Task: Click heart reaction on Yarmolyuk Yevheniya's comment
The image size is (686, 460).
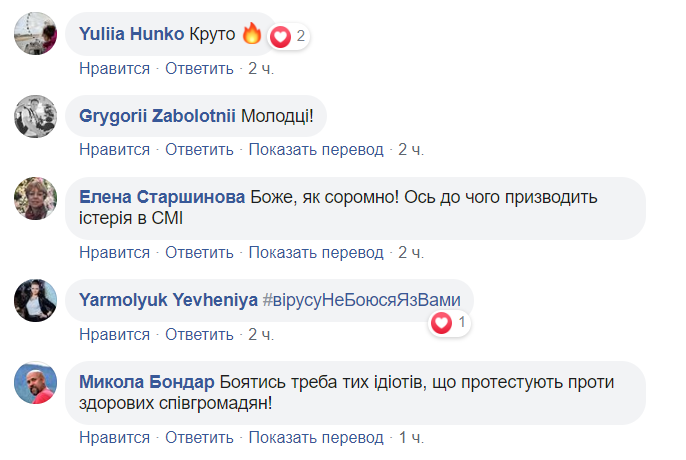Action: pyautogui.click(x=441, y=323)
